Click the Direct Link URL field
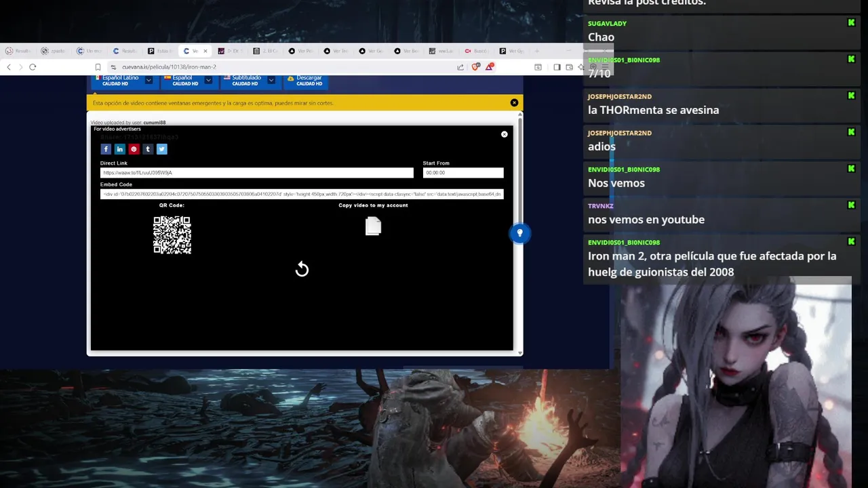Image resolution: width=868 pixels, height=488 pixels. tap(256, 173)
